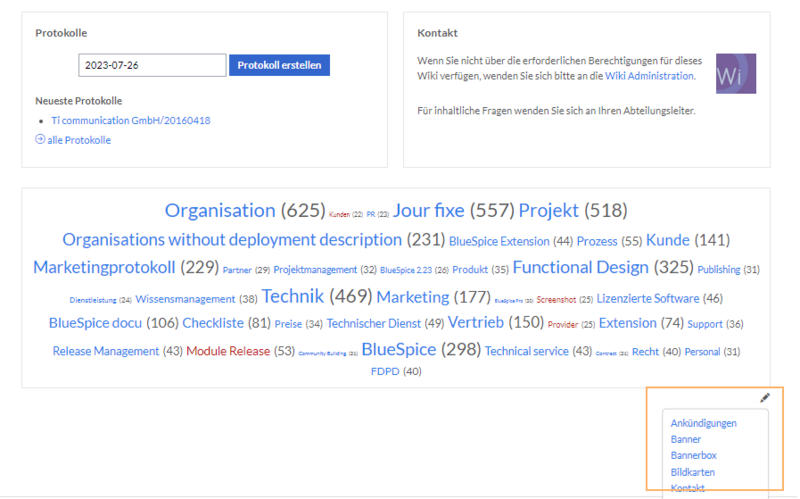Click the Organisations without deployment description tag
Viewport: 800px width, 499px height.
231,240
